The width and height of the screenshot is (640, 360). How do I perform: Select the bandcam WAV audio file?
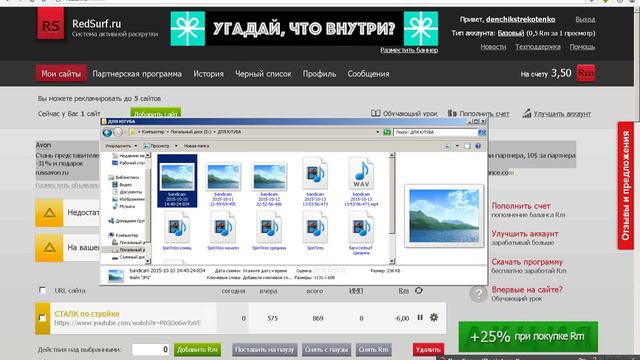pyautogui.click(x=361, y=181)
